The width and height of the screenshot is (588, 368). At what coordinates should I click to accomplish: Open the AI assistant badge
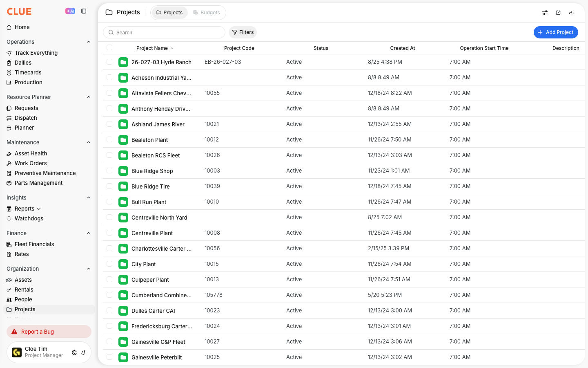point(70,11)
